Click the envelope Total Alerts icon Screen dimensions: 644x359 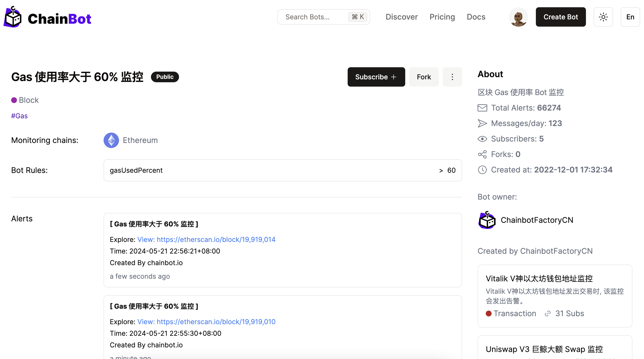coord(482,108)
